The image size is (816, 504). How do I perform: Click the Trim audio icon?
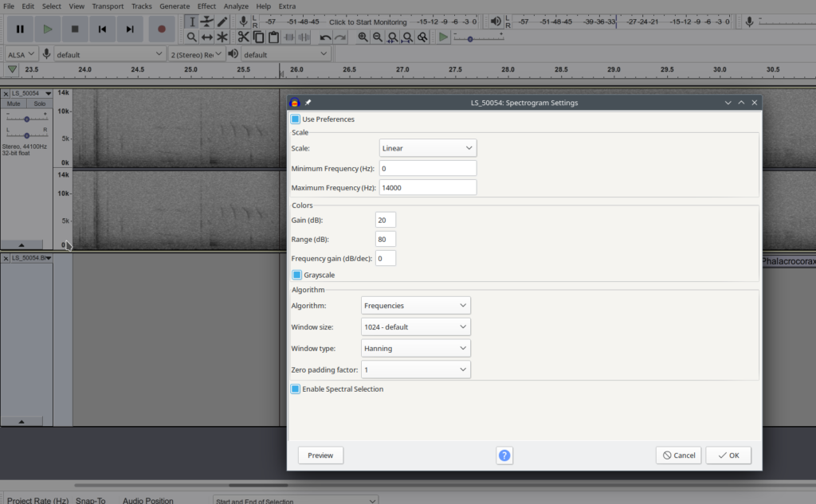click(x=288, y=37)
